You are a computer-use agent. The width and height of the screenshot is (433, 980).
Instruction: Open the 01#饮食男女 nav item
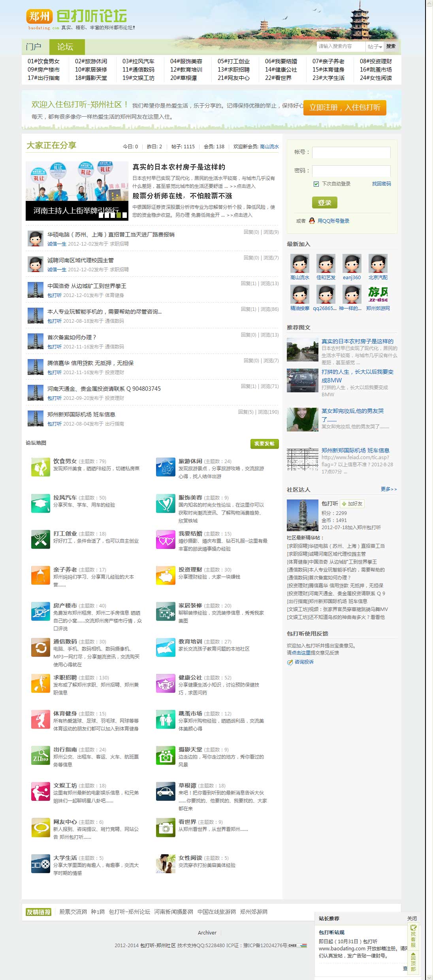tap(43, 61)
